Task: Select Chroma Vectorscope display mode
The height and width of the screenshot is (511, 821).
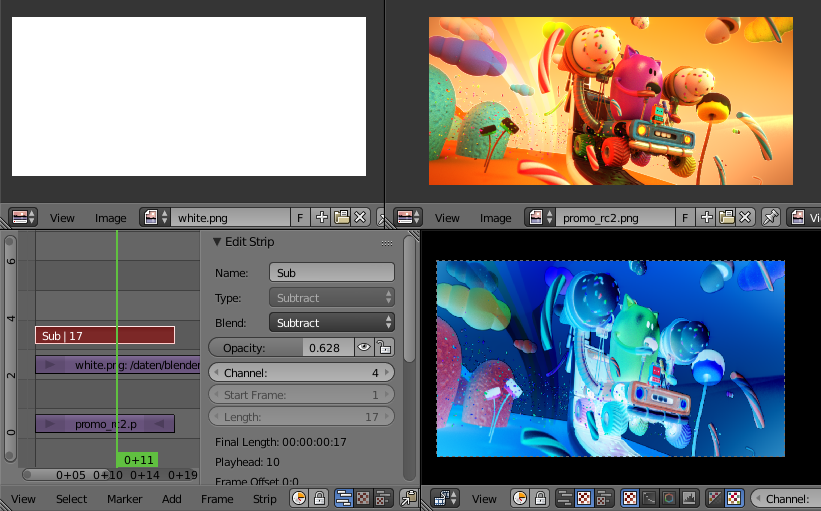Action: point(669,498)
